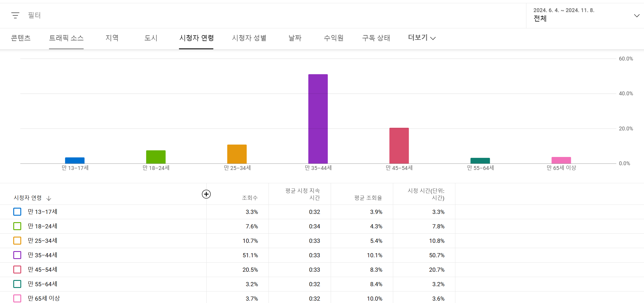Sort by the 평균 조회율 column header
Screen dimensions: 644x303
click(x=368, y=198)
